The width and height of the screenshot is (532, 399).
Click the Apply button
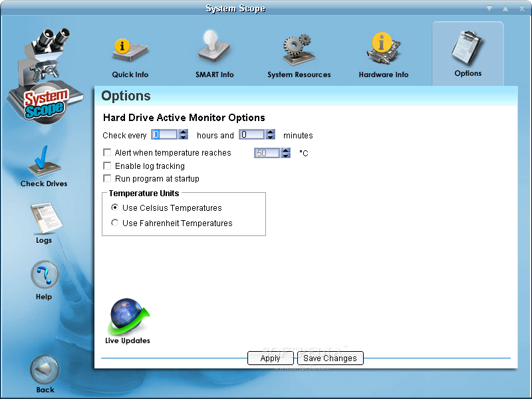271,358
